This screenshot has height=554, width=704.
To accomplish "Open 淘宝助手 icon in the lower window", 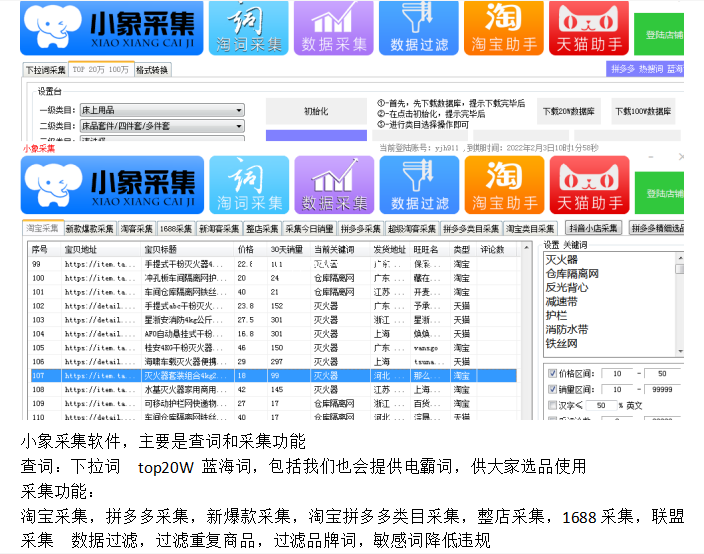I will click(x=504, y=185).
